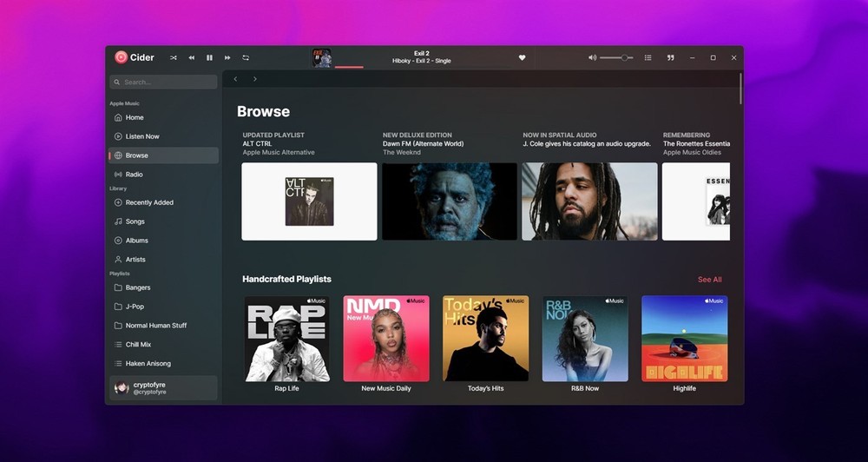
Task: Open the cryptofyre account profile
Action: [163, 388]
